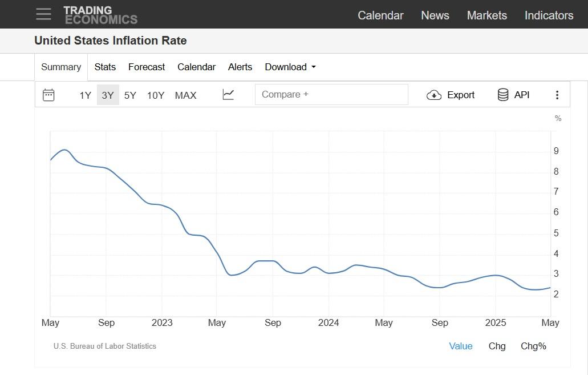The image size is (588, 375).
Task: Open Markets in the top navigation
Action: pyautogui.click(x=486, y=15)
